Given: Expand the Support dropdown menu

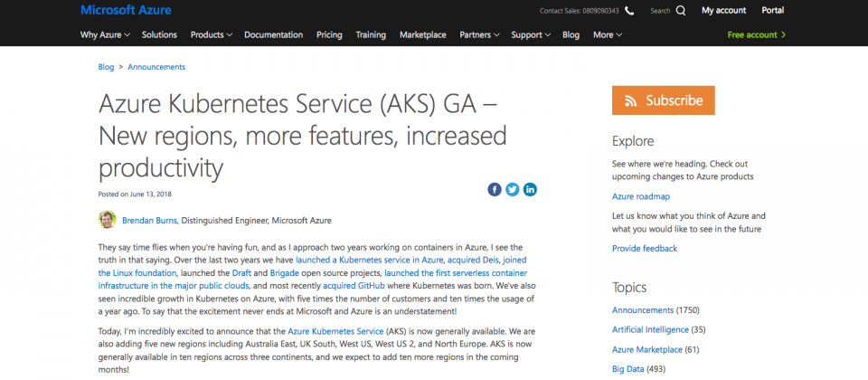Looking at the screenshot, I should point(531,35).
